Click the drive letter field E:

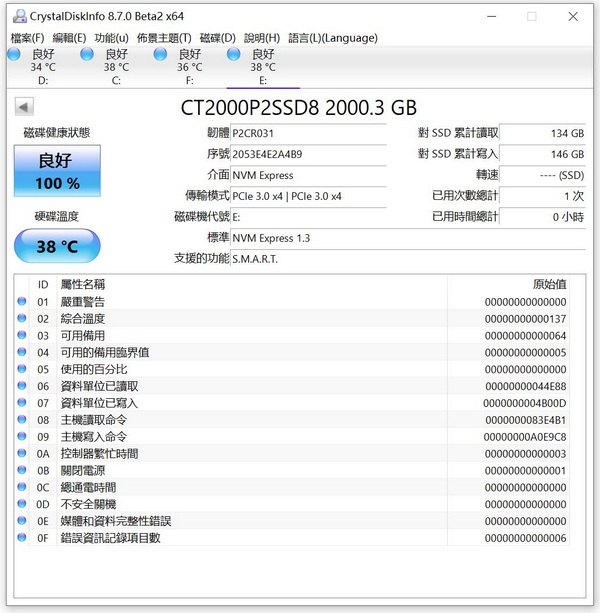pos(308,217)
